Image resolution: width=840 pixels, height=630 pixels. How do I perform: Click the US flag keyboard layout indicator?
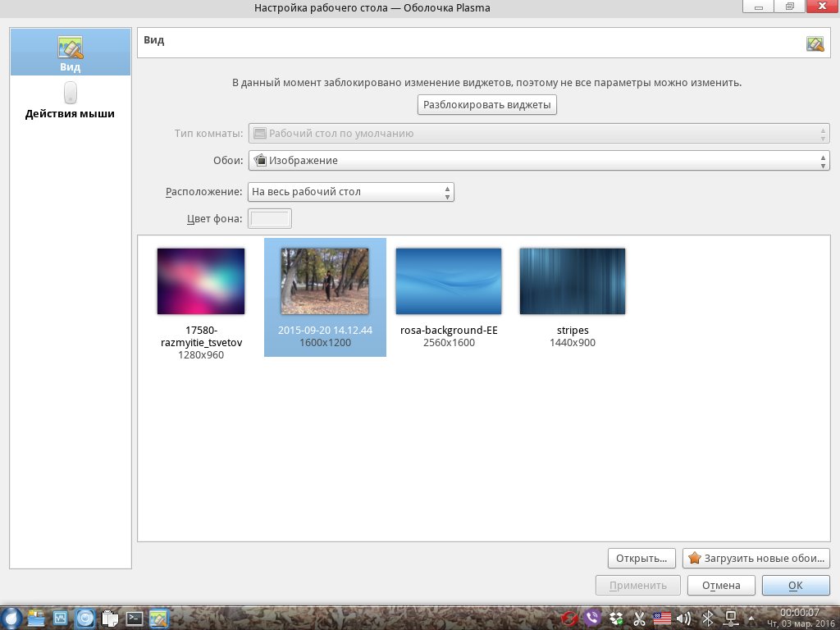coord(661,618)
